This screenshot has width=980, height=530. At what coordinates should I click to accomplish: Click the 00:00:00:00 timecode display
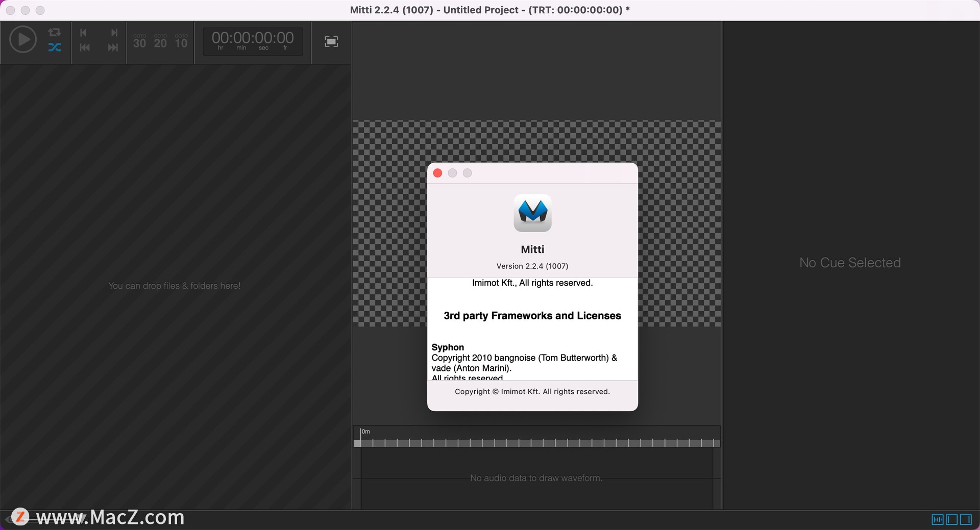pyautogui.click(x=253, y=41)
